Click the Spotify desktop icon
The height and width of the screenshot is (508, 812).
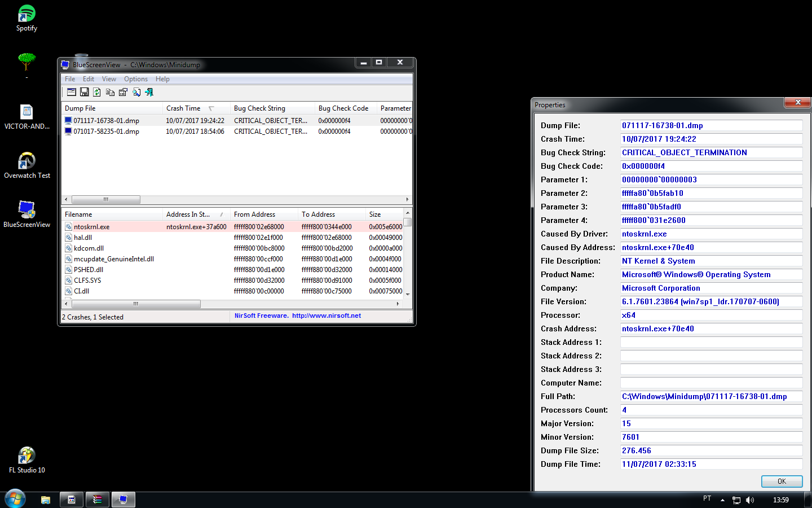click(27, 18)
